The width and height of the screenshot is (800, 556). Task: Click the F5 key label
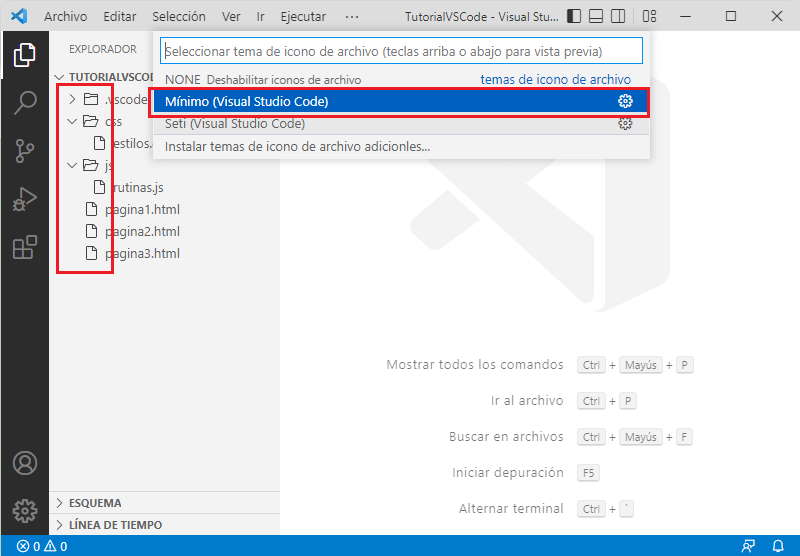click(588, 473)
